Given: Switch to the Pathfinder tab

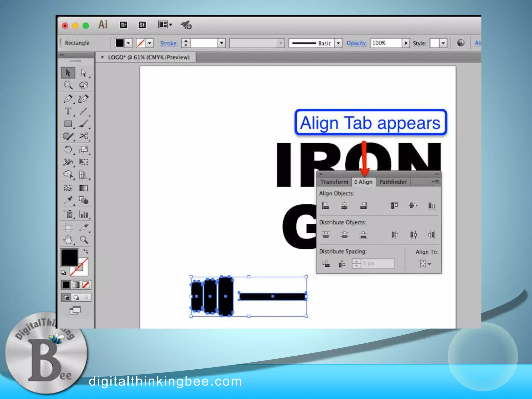Looking at the screenshot, I should pos(393,182).
